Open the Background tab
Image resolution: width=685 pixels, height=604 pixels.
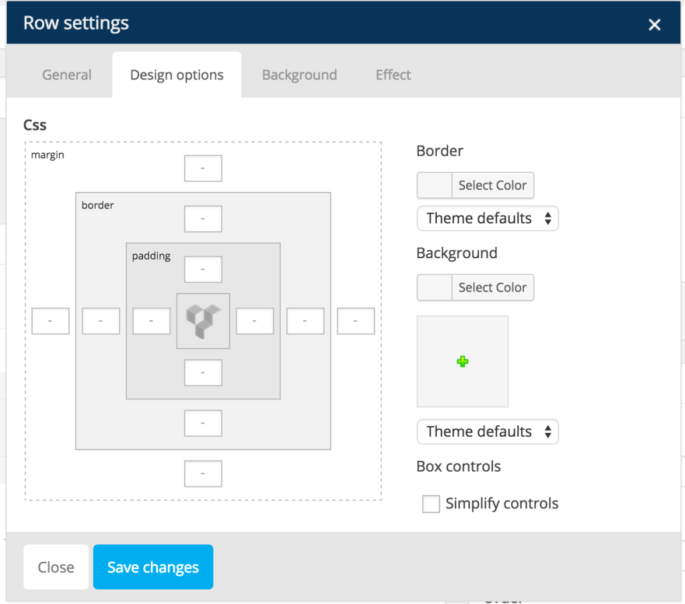coord(299,75)
